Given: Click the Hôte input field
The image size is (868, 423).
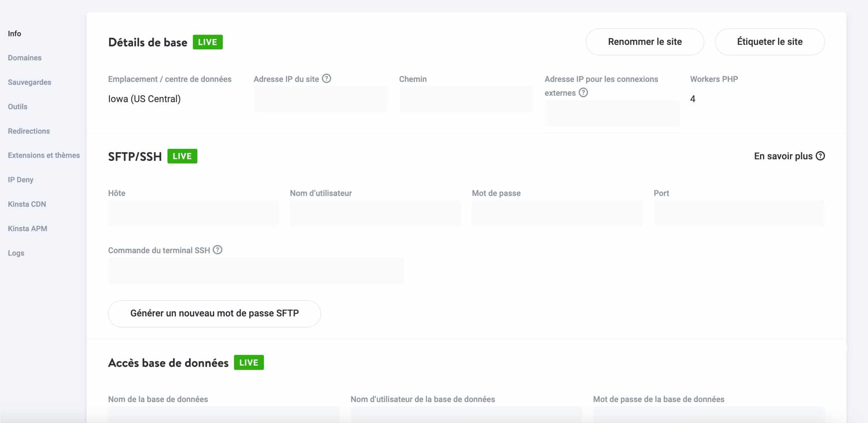Looking at the screenshot, I should tap(193, 213).
